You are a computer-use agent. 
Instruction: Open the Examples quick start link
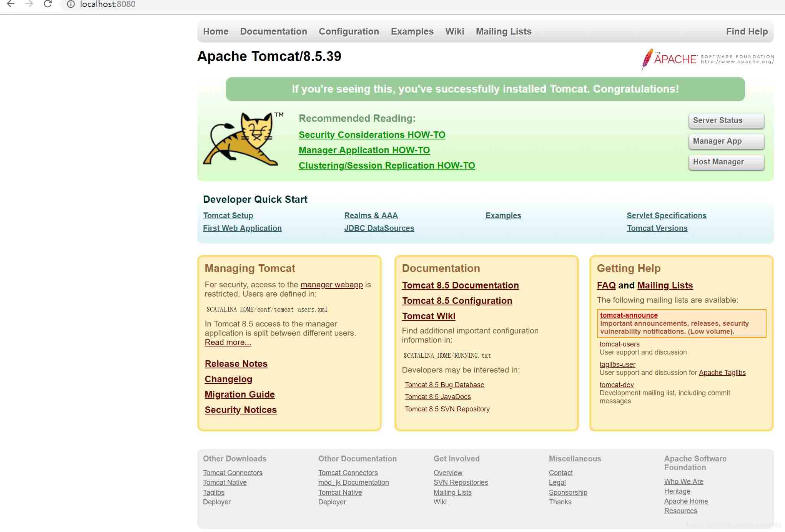click(503, 215)
